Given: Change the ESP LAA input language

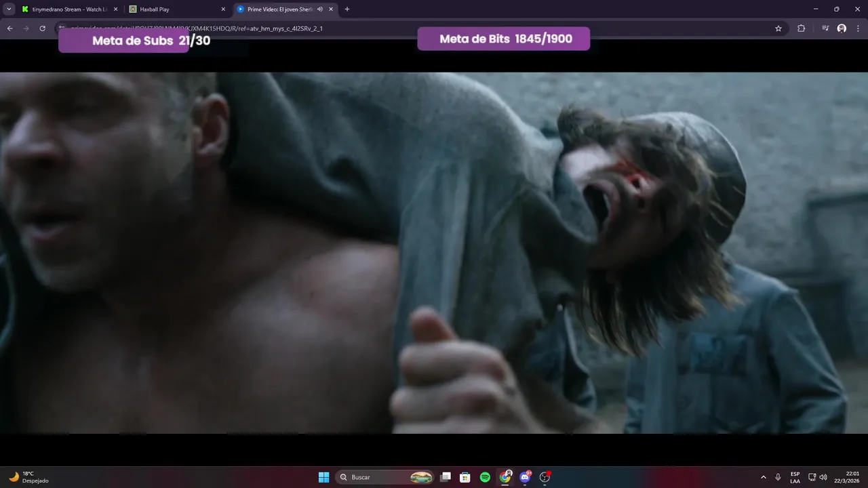Looking at the screenshot, I should tap(795, 477).
